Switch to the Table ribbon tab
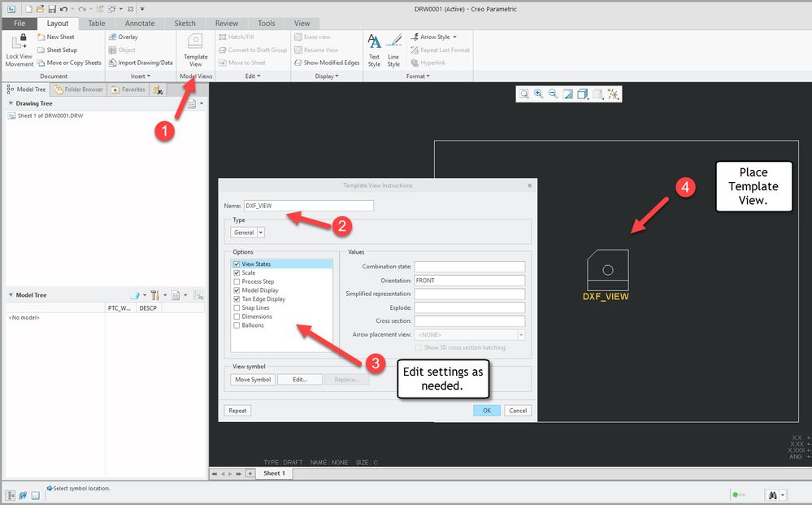The width and height of the screenshot is (812, 505). tap(97, 24)
